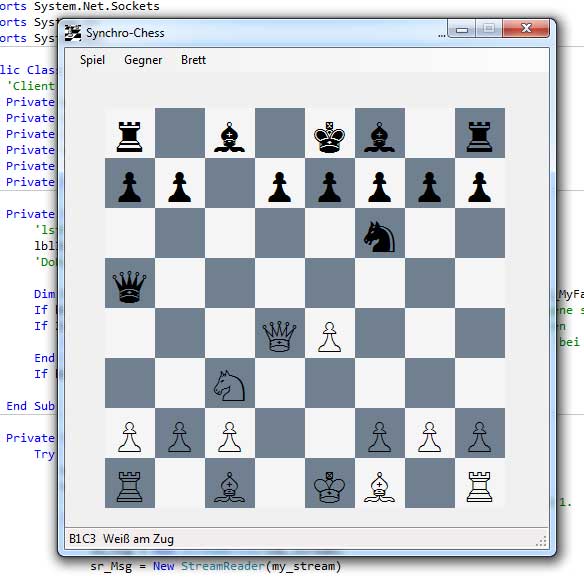Select the white pawn on c2
Screen dimensions: 584x581
tap(229, 436)
